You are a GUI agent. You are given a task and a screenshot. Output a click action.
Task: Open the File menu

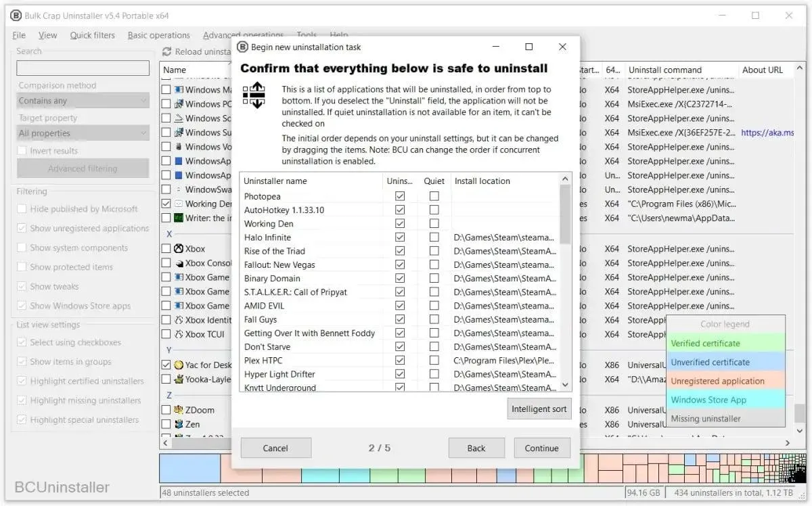(x=19, y=35)
